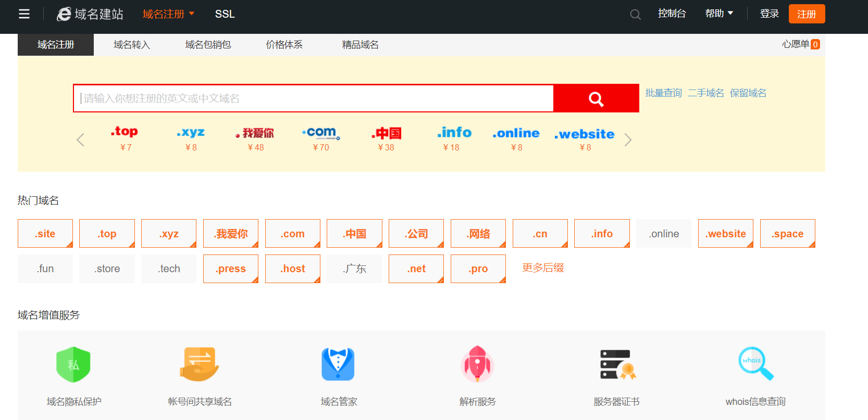
Task: Select the DNS resolution rocket icon
Action: (x=477, y=364)
